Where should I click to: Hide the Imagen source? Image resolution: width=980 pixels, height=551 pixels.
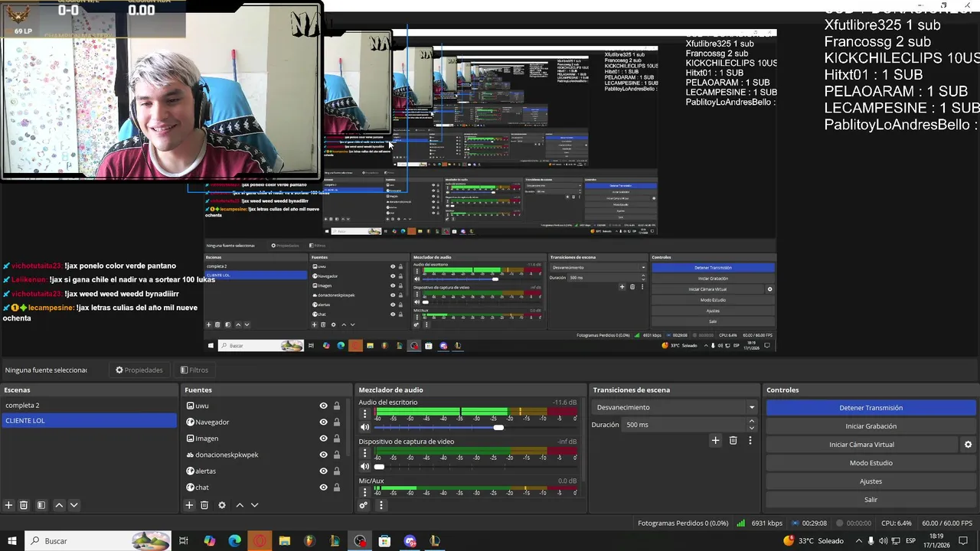pos(323,439)
